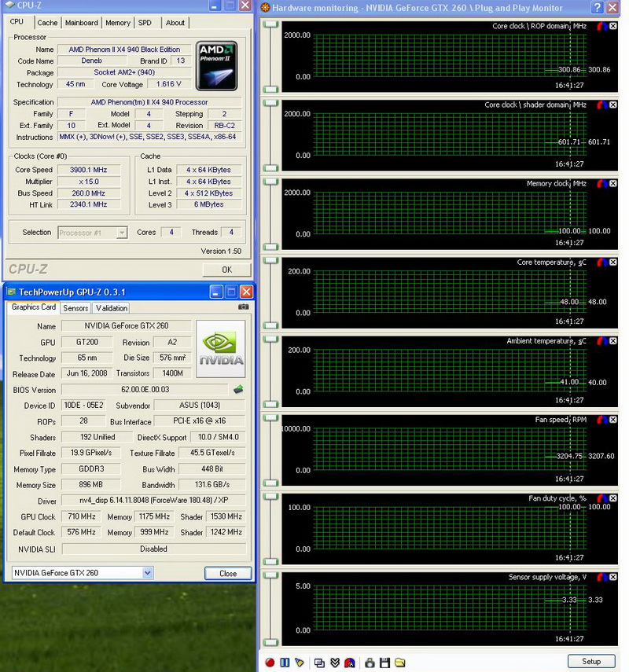
Task: Click the BIOS Version field 62.00.0E.00.03
Action: [145, 390]
